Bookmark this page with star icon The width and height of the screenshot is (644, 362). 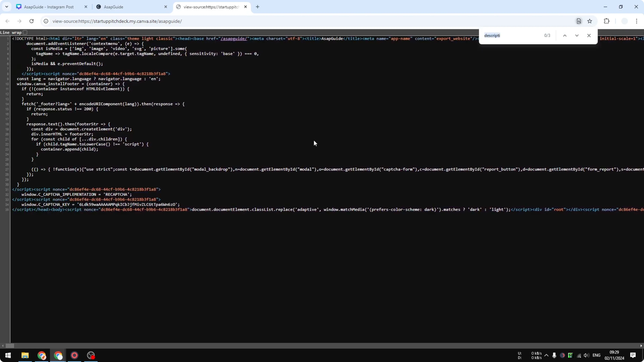[x=590, y=21]
